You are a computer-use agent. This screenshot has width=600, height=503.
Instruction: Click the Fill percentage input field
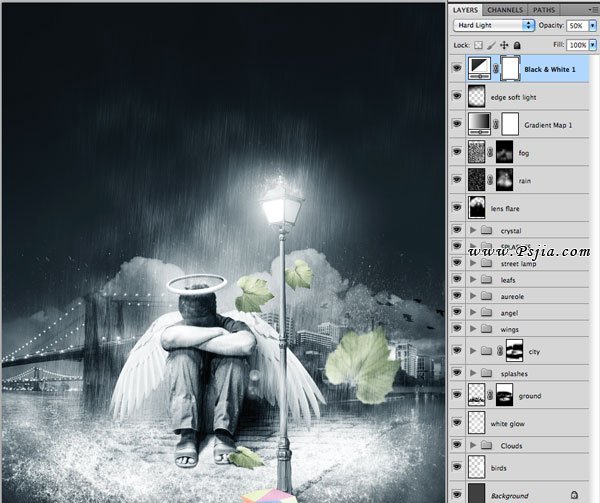pyautogui.click(x=577, y=45)
